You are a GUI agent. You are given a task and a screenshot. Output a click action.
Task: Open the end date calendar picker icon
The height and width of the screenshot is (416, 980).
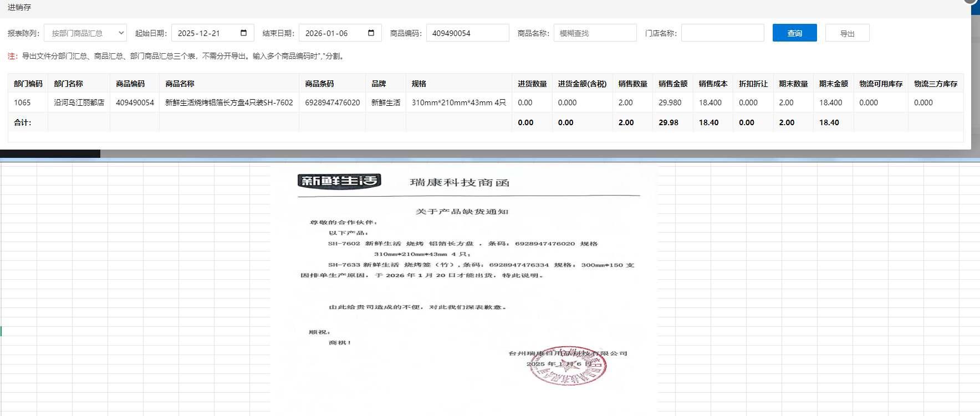(371, 33)
